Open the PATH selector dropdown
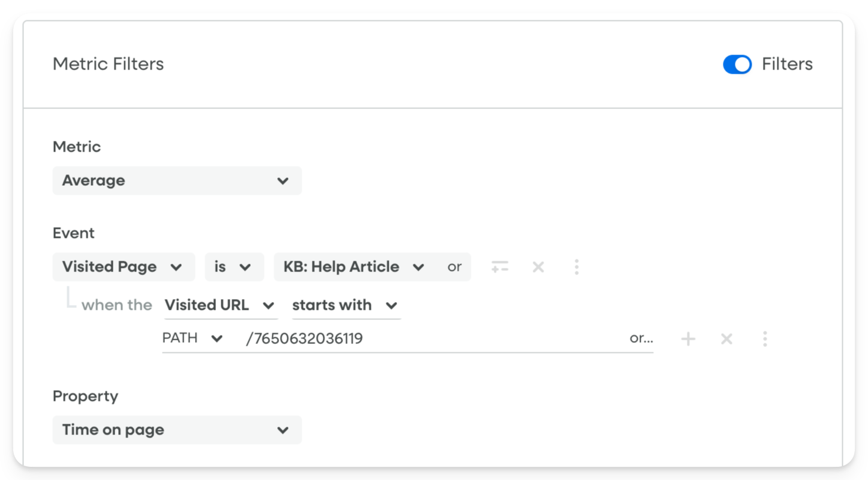The image size is (868, 480). 193,339
